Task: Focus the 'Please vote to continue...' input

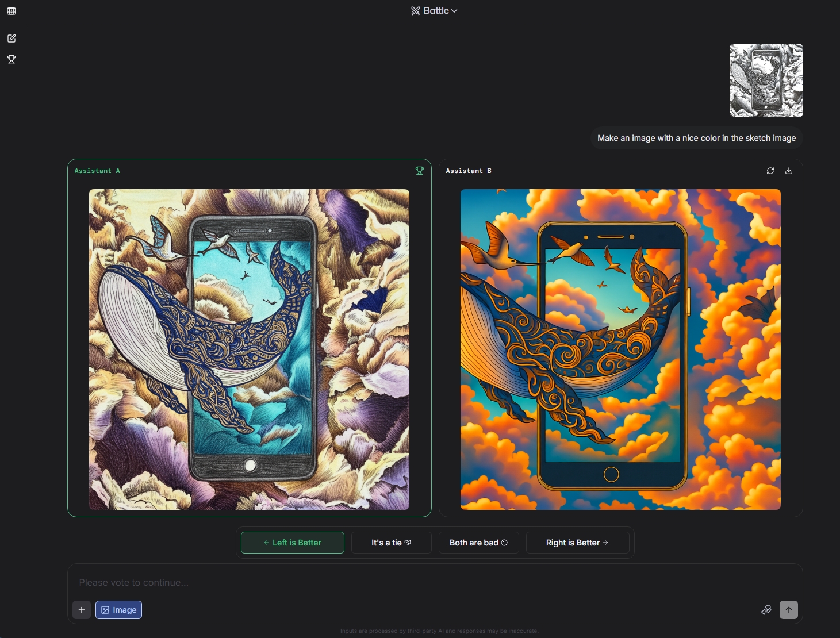Action: (x=435, y=582)
